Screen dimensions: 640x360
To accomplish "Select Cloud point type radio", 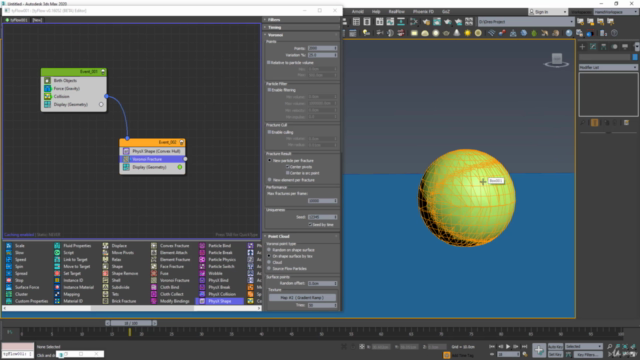I will click(x=269, y=262).
